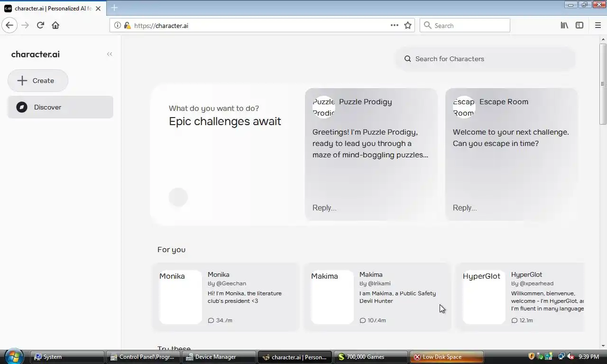Click the Create button
The height and width of the screenshot is (364, 607).
tap(38, 81)
